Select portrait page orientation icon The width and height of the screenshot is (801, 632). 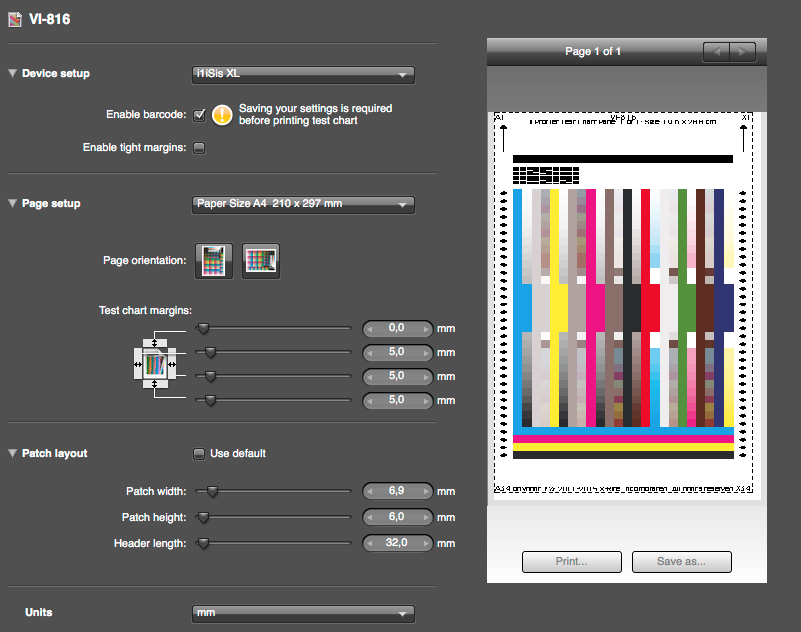[215, 260]
